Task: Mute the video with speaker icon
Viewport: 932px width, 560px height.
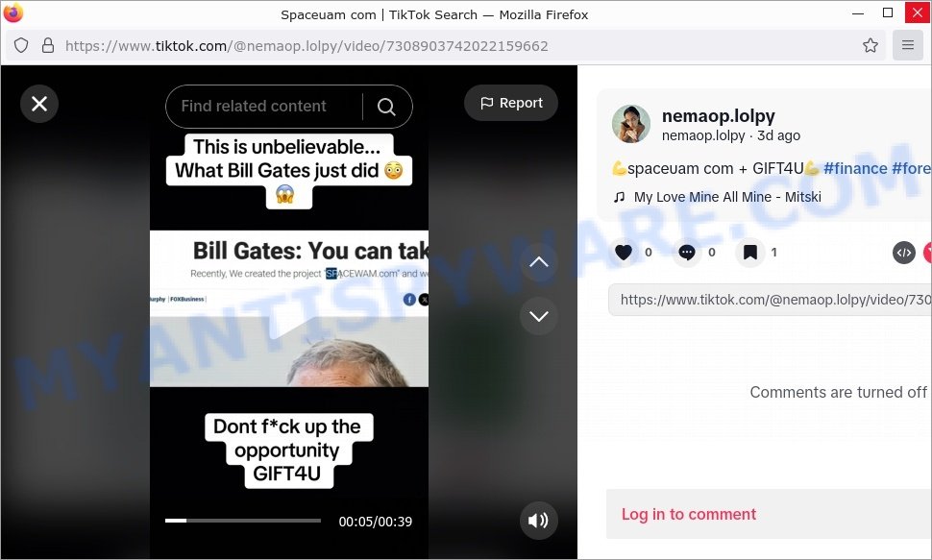Action: (x=538, y=521)
